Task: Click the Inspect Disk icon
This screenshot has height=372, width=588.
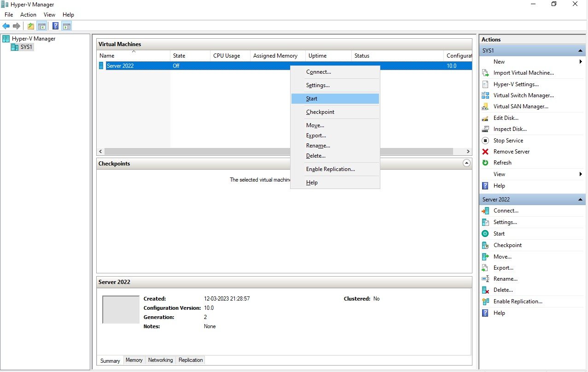Action: [485, 129]
